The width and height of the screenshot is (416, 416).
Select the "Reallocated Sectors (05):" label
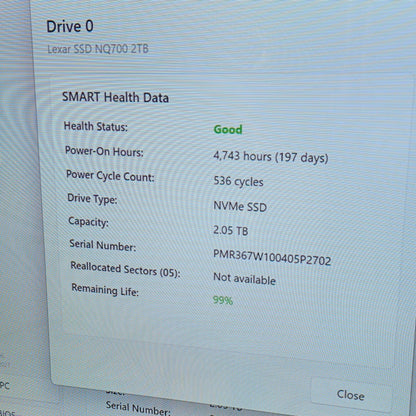(x=125, y=269)
